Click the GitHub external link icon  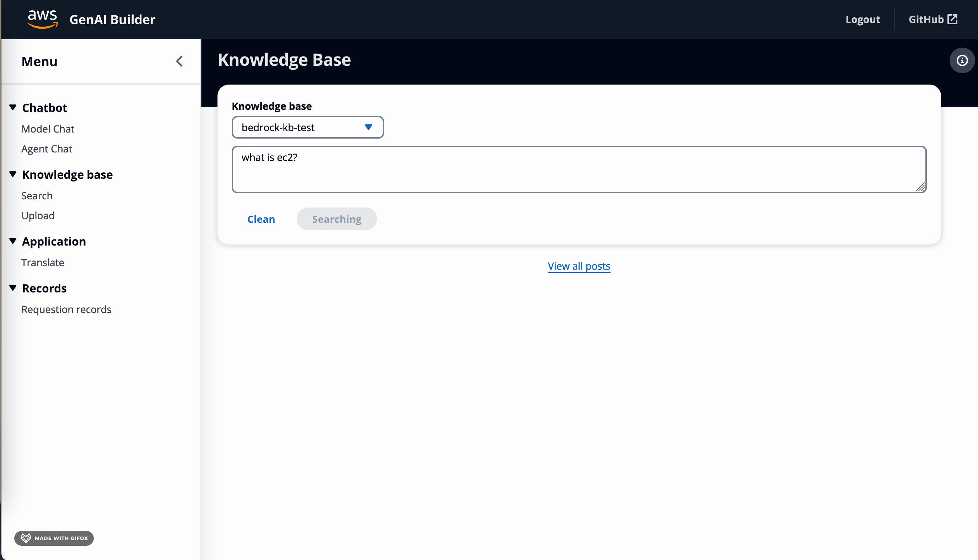coord(953,19)
